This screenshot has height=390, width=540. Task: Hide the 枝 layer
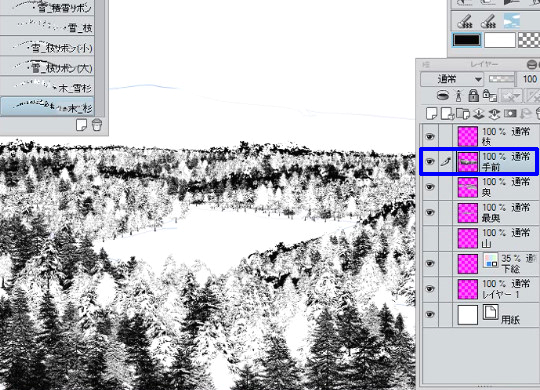coord(429,137)
